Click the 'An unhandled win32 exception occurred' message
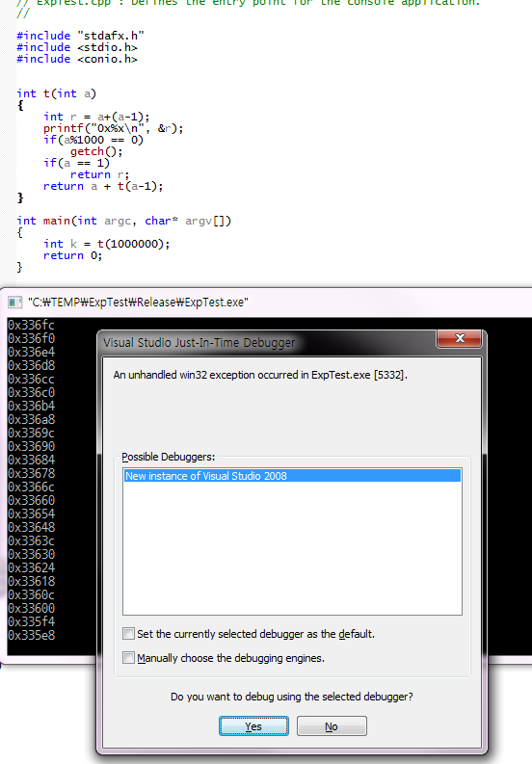This screenshot has width=532, height=764. point(260,375)
